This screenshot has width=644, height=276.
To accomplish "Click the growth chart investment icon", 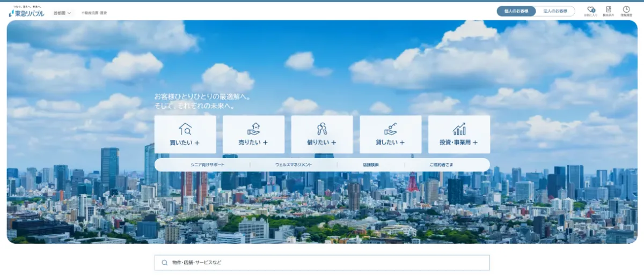I will 459,129.
